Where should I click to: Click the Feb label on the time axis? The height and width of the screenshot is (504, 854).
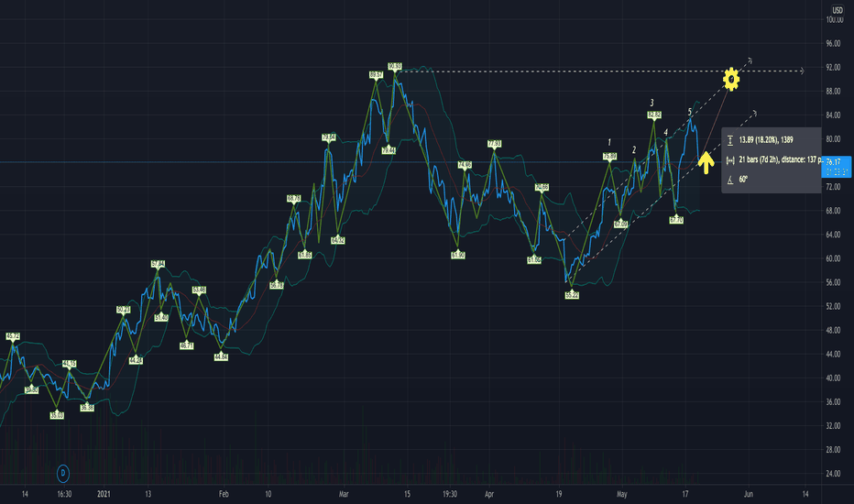click(x=224, y=494)
